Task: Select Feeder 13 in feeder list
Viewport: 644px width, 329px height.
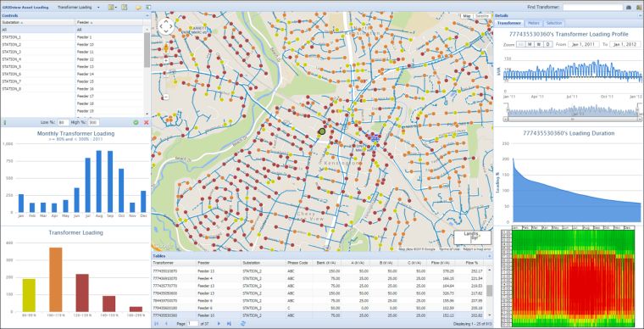Action: (109, 66)
